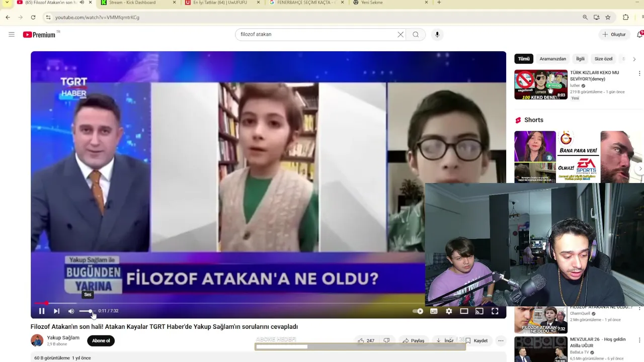Seek in the red video progress bar
644x362 pixels.
[268, 303]
